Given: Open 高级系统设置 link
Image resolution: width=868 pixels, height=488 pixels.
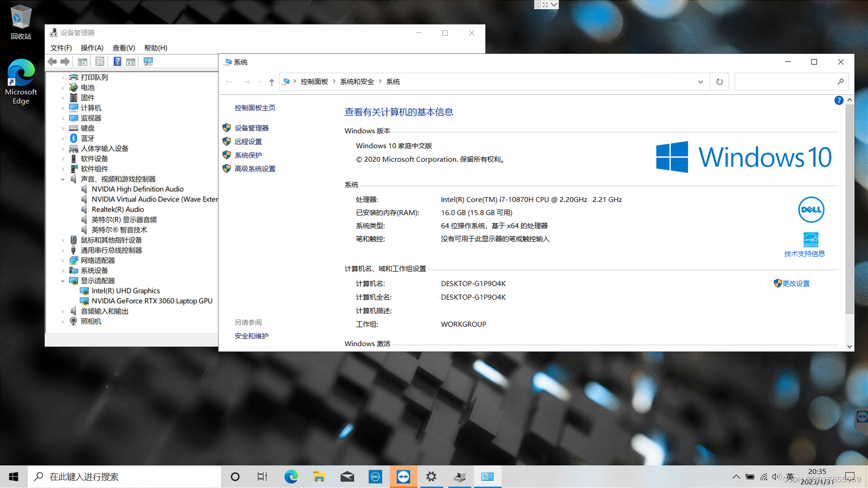Looking at the screenshot, I should pyautogui.click(x=255, y=169).
